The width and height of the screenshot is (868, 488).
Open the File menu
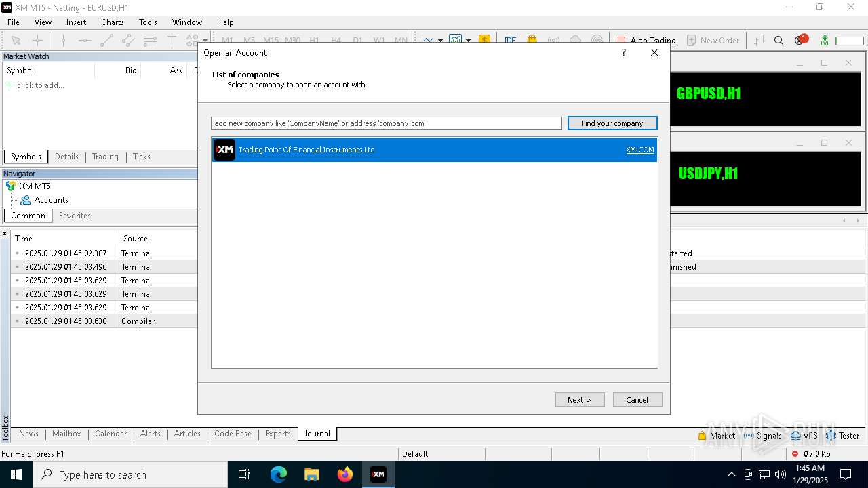(x=14, y=22)
